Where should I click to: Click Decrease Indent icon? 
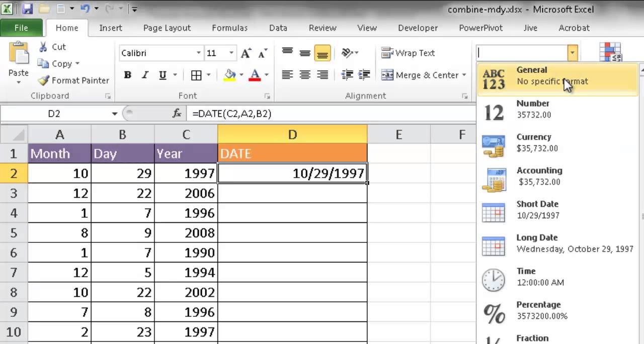click(347, 75)
